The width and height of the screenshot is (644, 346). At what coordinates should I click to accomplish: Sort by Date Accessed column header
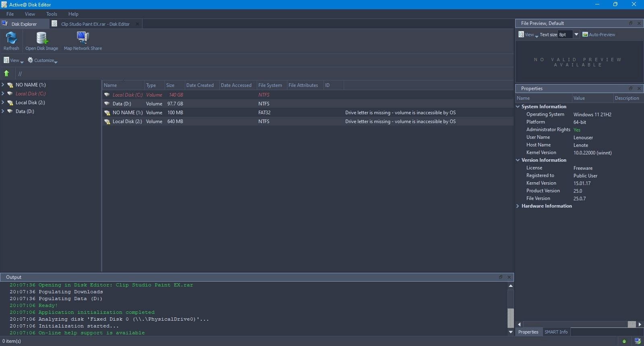coord(237,85)
